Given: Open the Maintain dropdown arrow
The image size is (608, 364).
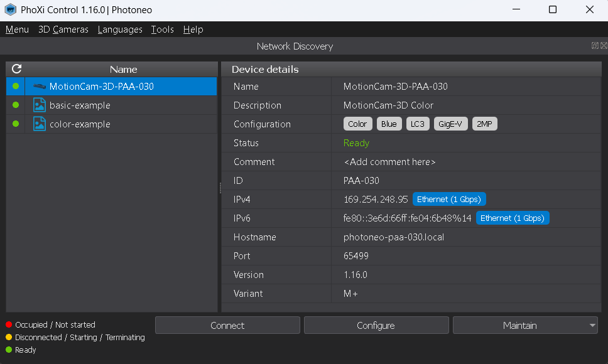Looking at the screenshot, I should (x=592, y=326).
